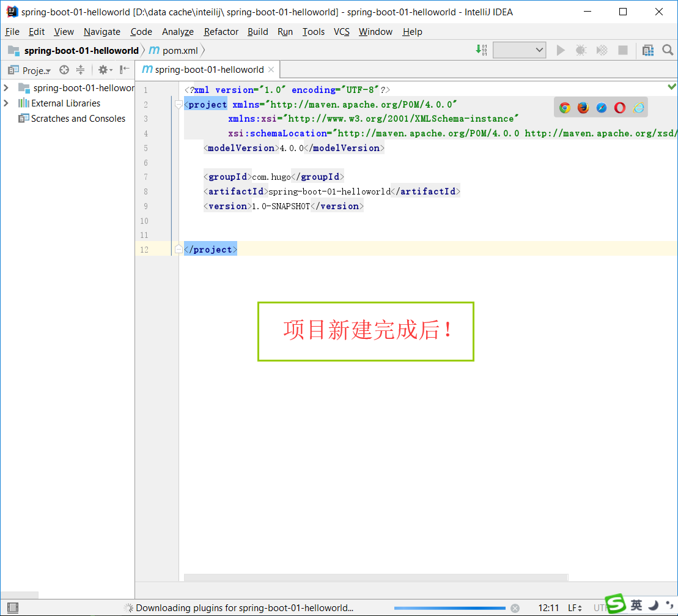678x616 pixels.
Task: Cancel the plugin download progress
Action: (515, 608)
